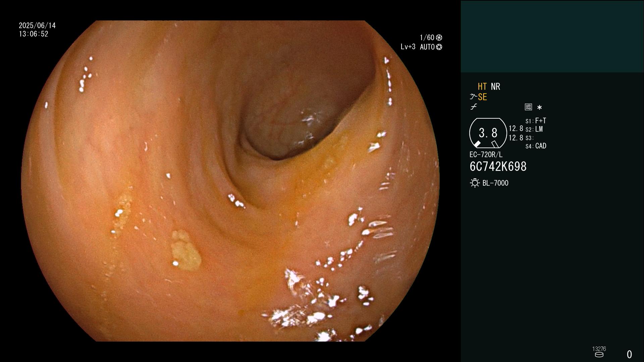The image size is (644, 362).
Task: Click the scope model EC-720R/L
Action: click(x=486, y=155)
